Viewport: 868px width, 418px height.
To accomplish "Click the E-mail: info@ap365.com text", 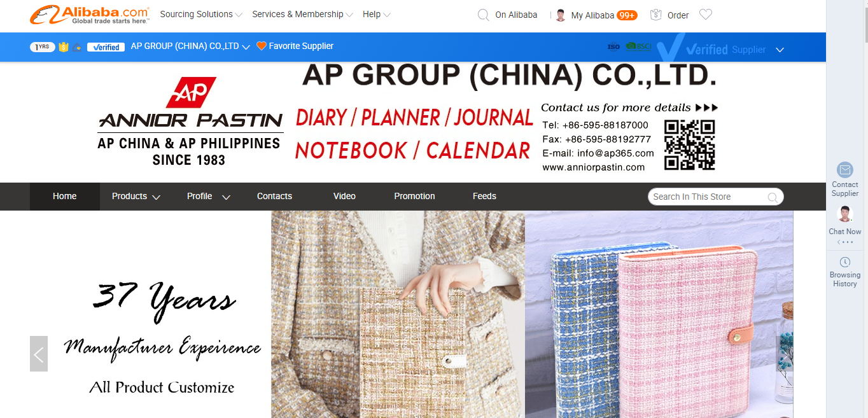I will tap(598, 153).
